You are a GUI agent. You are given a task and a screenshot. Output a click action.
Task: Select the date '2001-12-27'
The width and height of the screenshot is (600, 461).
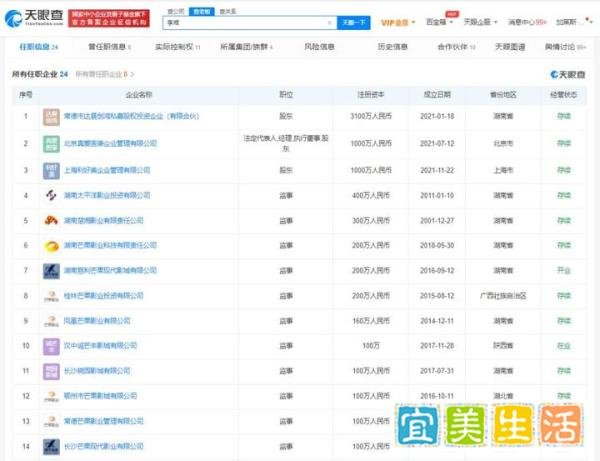[x=437, y=221]
